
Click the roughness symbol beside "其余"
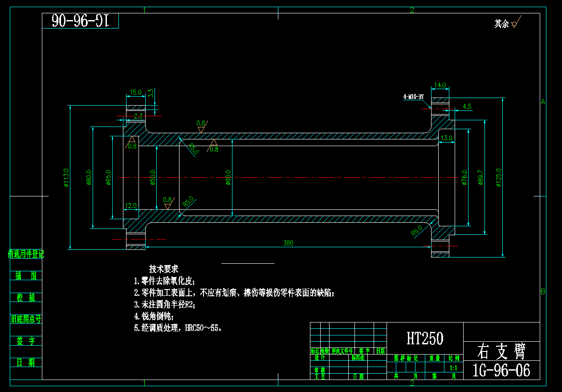(516, 22)
